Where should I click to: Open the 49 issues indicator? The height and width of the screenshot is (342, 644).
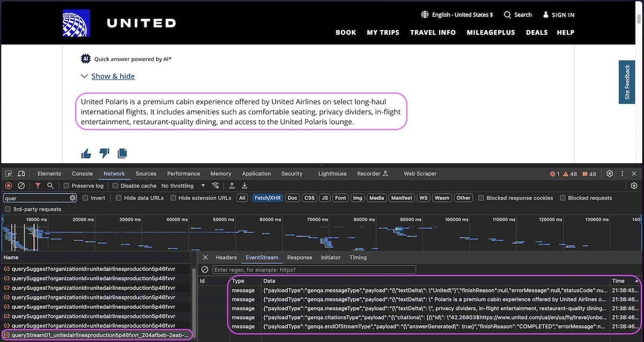click(589, 174)
